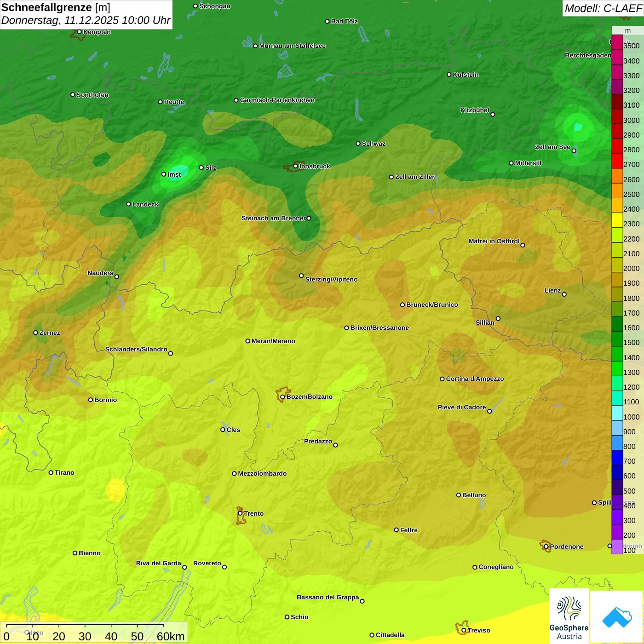Click the Rovereto label
644x644 pixels.
(207, 563)
